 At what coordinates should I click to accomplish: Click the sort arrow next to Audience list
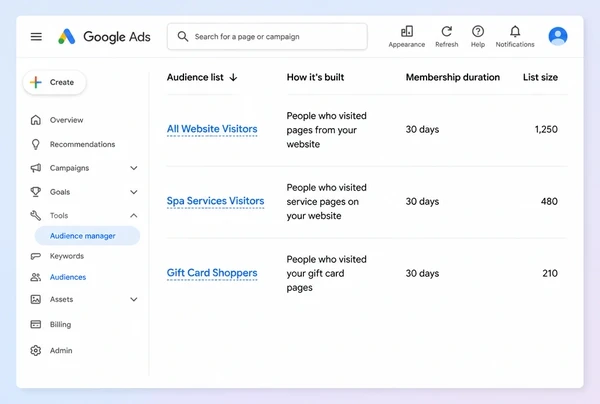tap(233, 78)
